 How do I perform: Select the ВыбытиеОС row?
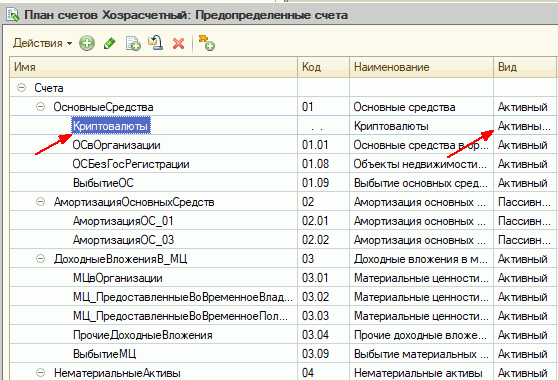point(283,183)
